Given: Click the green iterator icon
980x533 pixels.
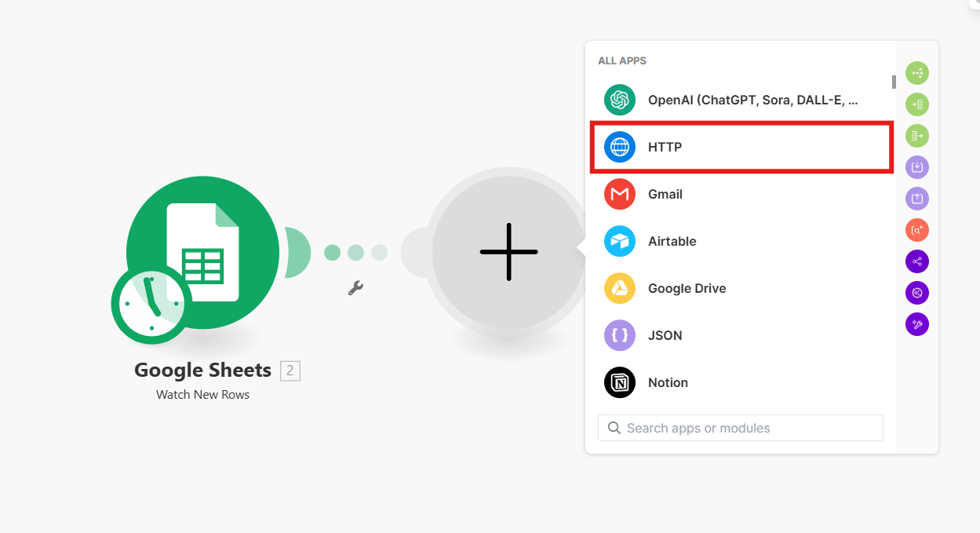Looking at the screenshot, I should click(x=917, y=104).
